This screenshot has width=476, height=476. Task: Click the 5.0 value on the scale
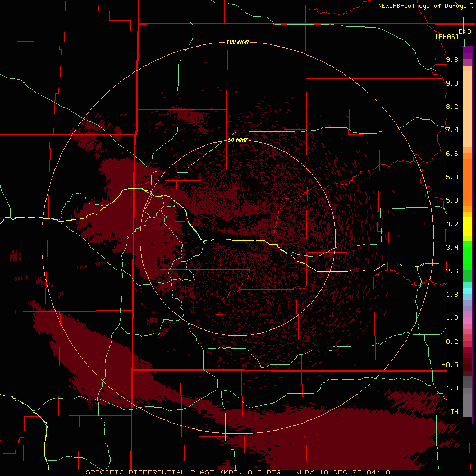click(452, 200)
